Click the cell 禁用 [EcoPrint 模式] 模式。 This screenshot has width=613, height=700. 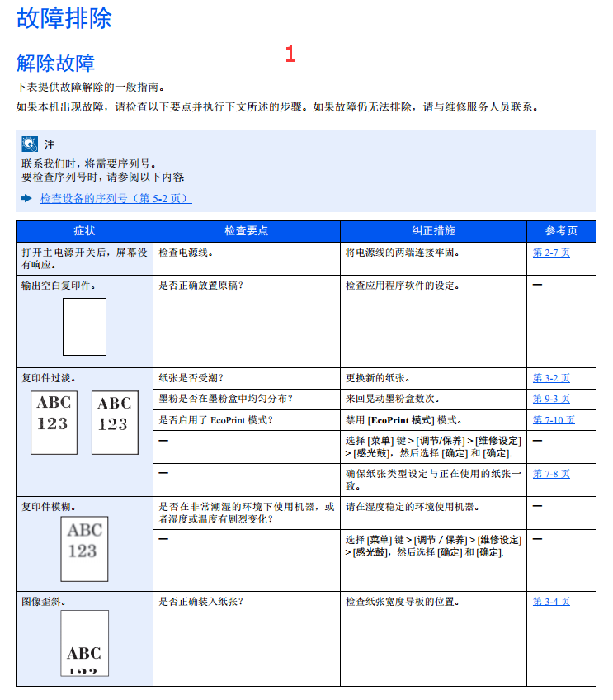433,420
